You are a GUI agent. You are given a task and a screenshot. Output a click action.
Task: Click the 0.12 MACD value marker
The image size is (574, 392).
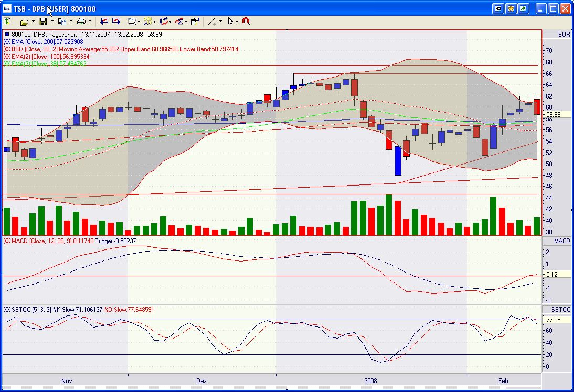coord(556,274)
